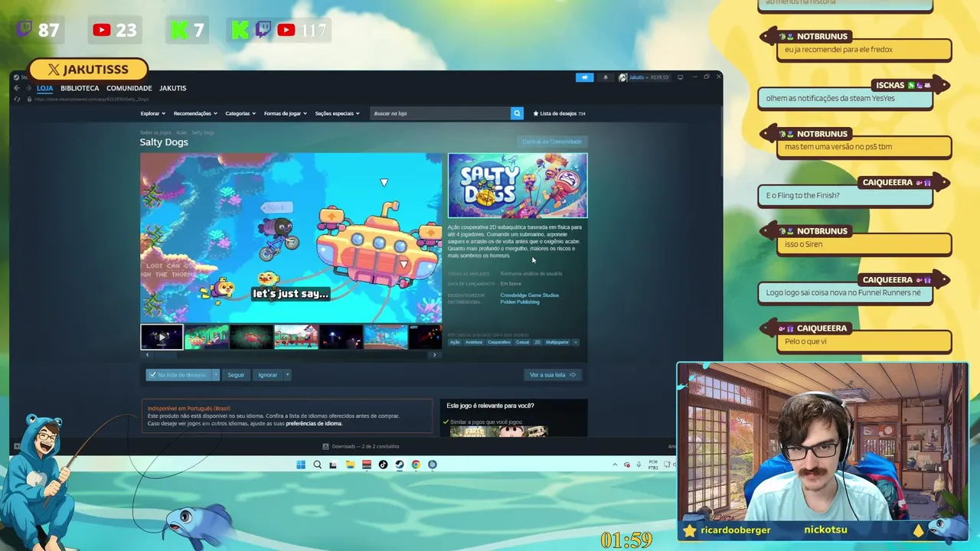Click the round blue taskbar icon
The image size is (980, 551).
click(x=433, y=465)
